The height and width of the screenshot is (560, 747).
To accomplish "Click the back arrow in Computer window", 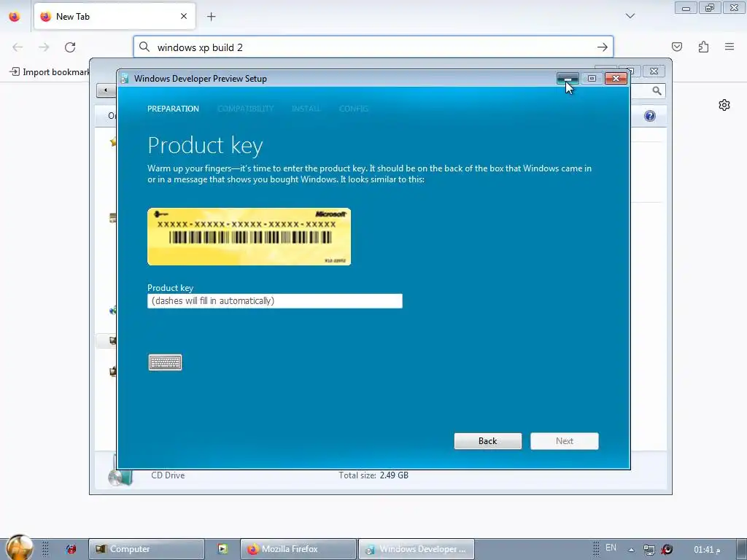I will point(105,90).
